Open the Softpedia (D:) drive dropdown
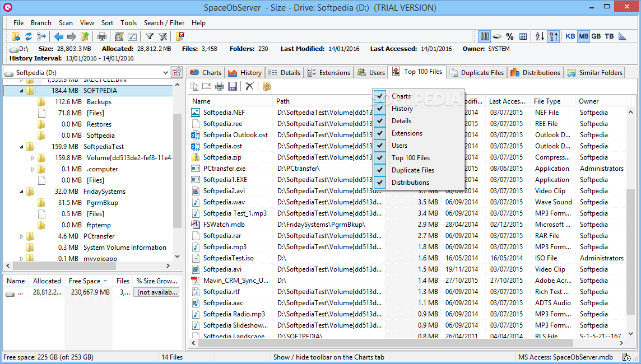 tap(165, 73)
